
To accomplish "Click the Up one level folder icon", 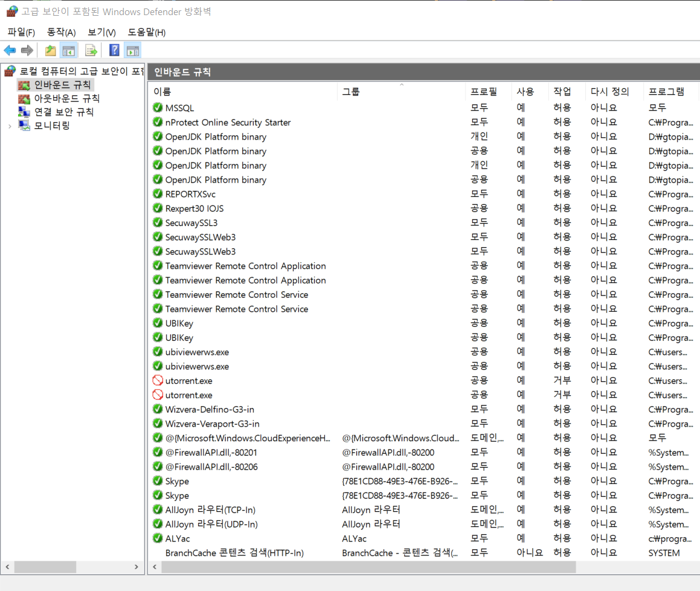I will (x=51, y=51).
